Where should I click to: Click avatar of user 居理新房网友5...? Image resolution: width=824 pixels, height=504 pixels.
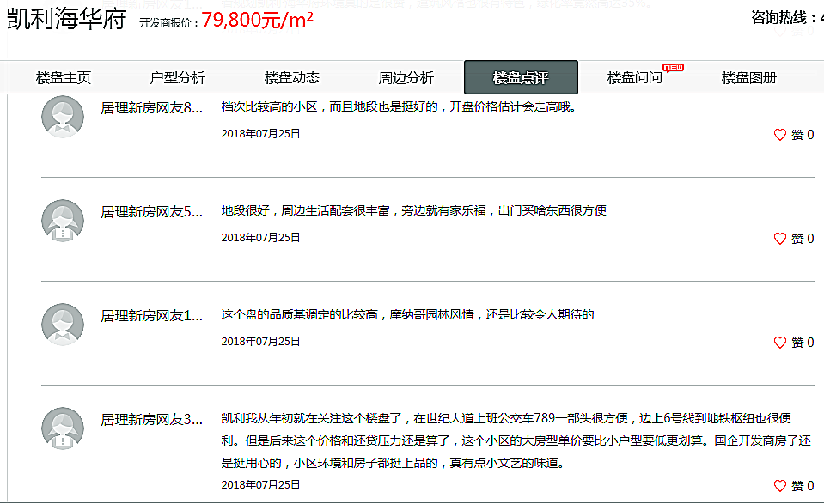pos(63,221)
